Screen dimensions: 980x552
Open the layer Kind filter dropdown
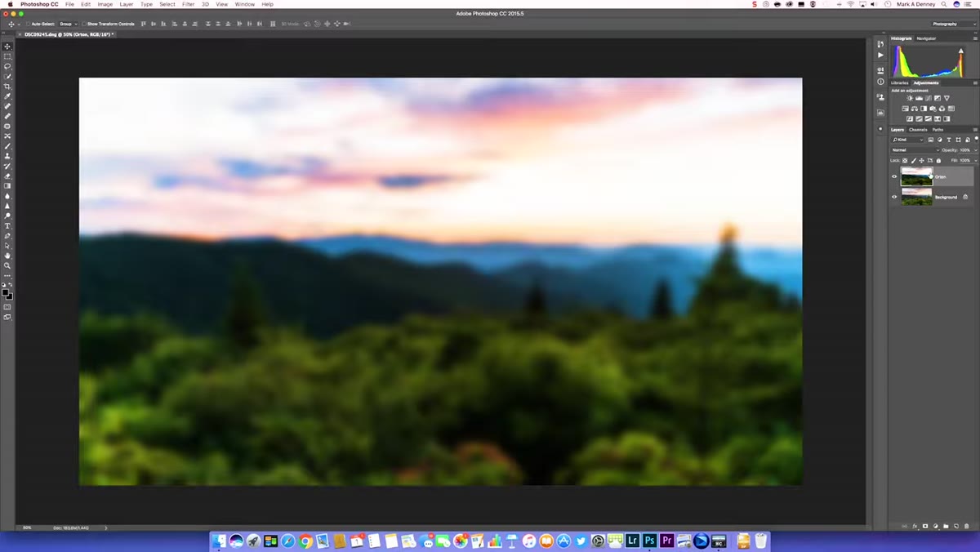907,140
